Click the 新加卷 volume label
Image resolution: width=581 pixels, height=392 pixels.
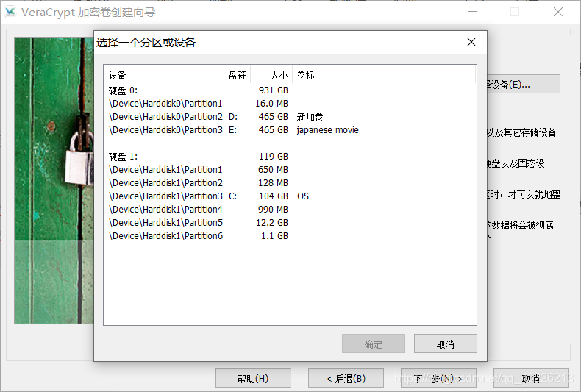pos(310,117)
